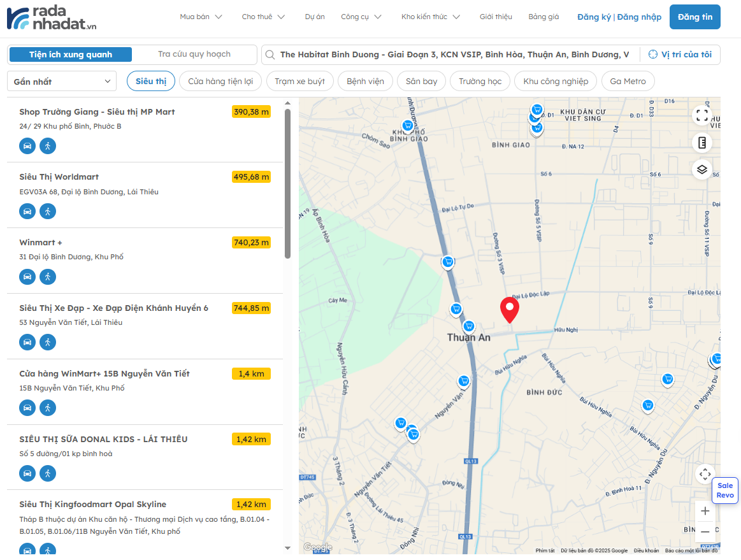Click supermarket marker near Thuận An label
Screen dimensions: 741x560
469,326
